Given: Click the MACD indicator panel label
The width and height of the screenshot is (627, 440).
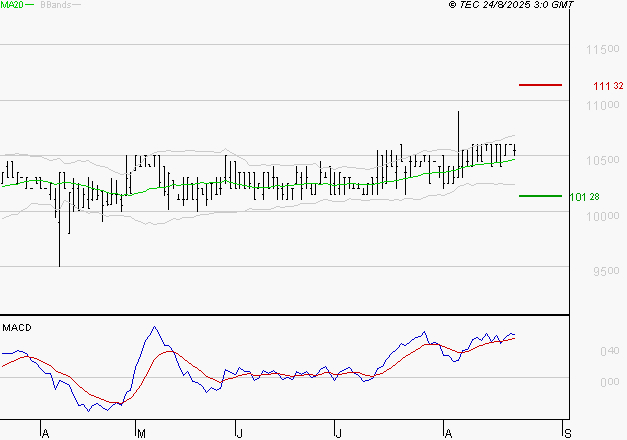Looking at the screenshot, I should [17, 327].
